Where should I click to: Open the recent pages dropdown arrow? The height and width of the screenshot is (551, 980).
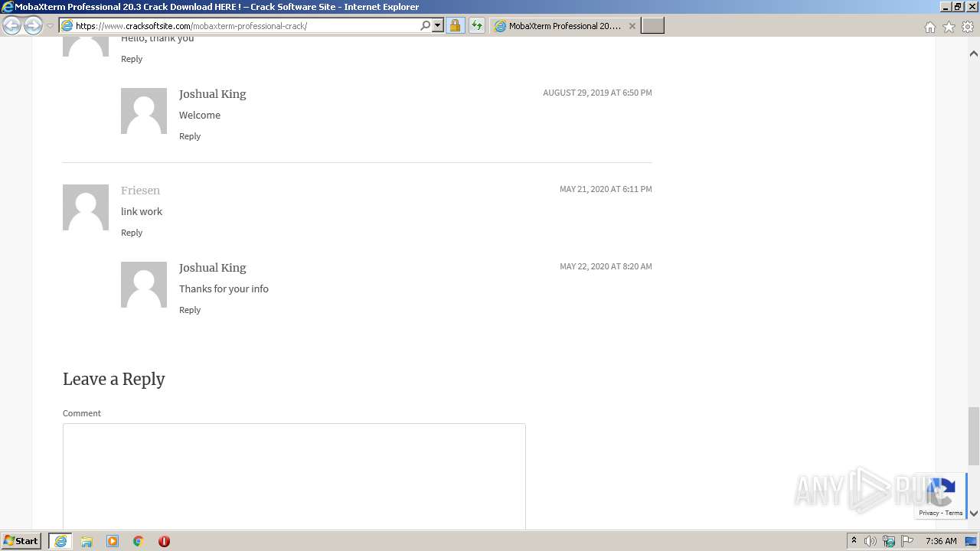click(x=51, y=26)
